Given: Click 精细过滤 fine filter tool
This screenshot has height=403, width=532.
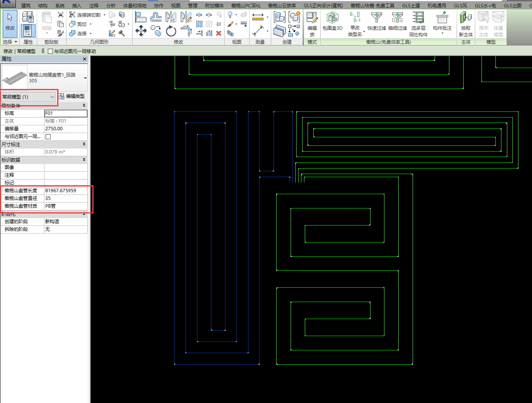Looking at the screenshot, I should coord(398,22).
